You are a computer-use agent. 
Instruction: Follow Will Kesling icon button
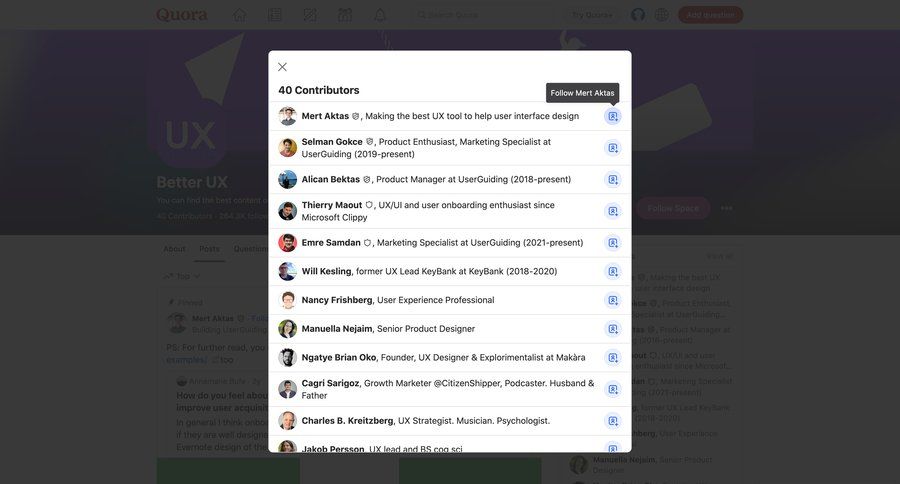(613, 271)
